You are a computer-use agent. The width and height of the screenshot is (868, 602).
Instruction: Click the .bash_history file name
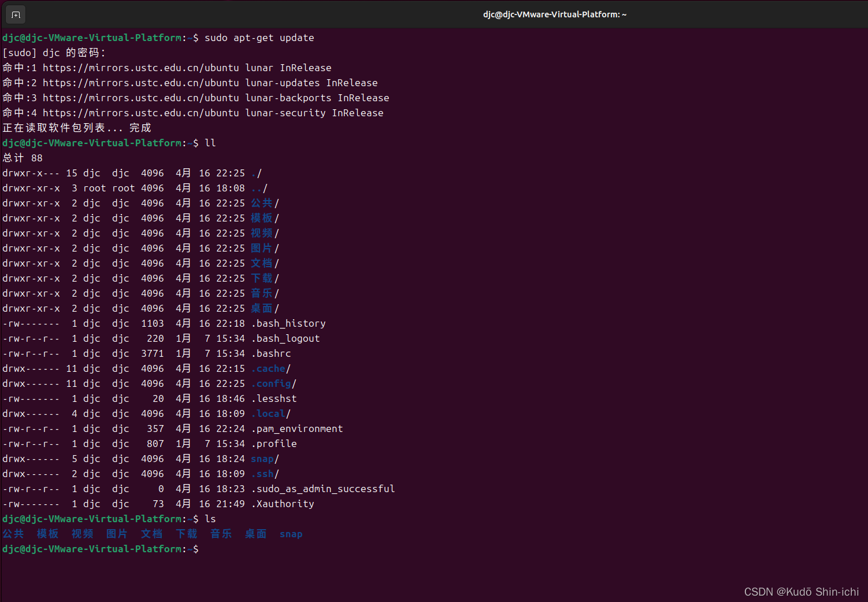[x=288, y=323]
